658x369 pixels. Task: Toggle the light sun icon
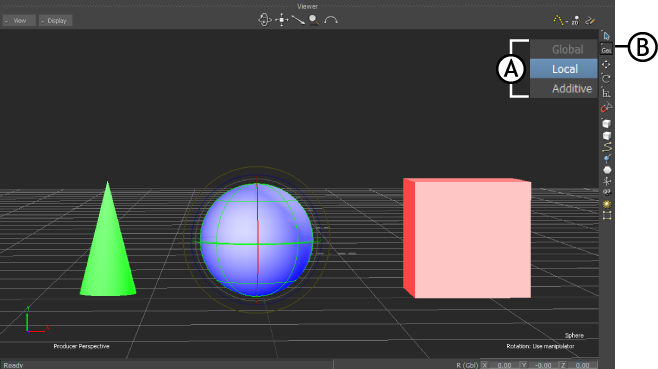point(607,204)
